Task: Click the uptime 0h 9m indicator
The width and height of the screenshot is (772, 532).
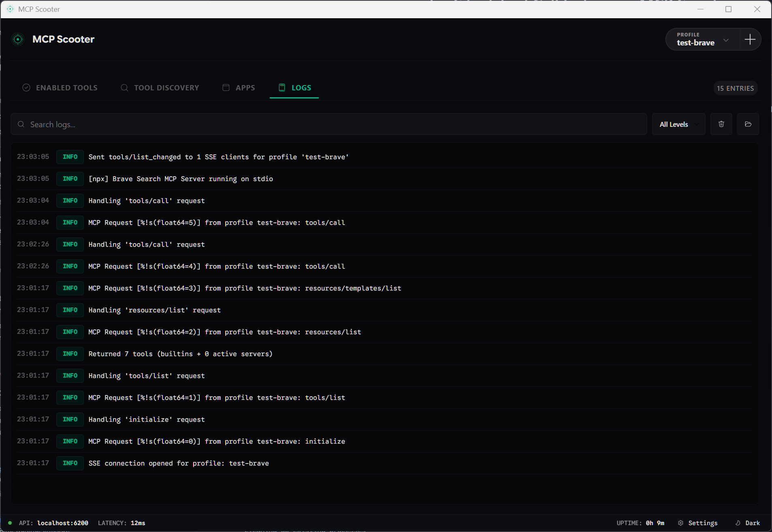Action: [640, 523]
